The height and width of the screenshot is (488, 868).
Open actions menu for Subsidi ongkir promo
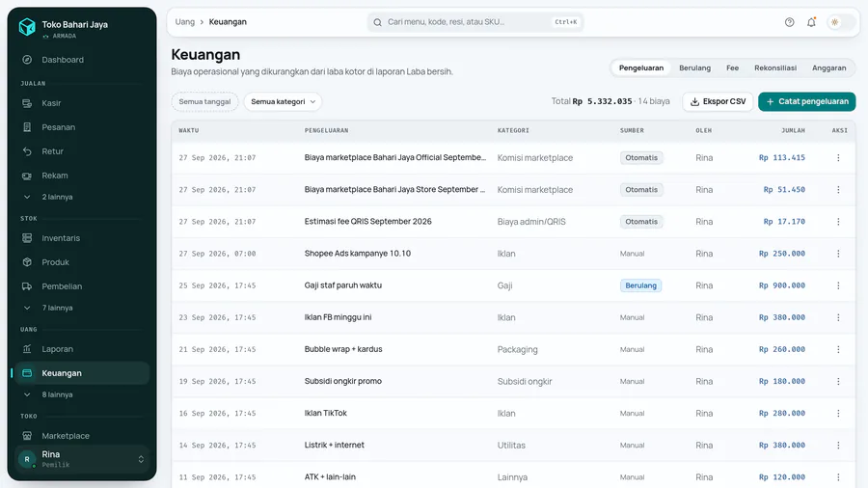pyautogui.click(x=838, y=381)
